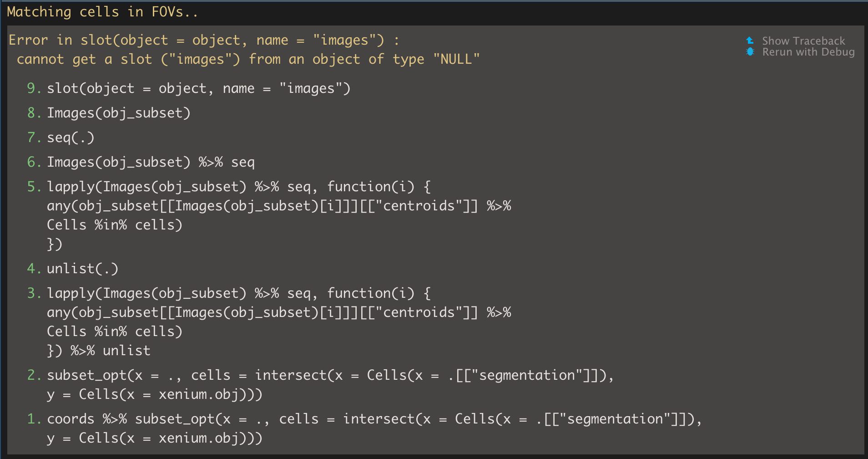
Task: Click the blue arrow icon beside Show Traceback
Action: 751,41
